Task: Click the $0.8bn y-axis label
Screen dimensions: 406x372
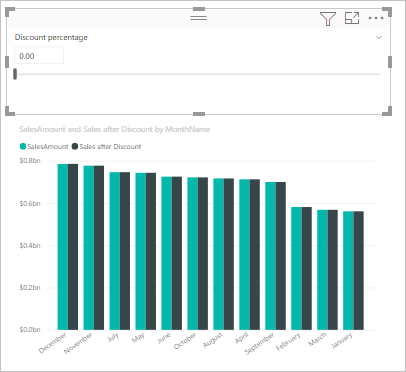Action: pos(30,161)
